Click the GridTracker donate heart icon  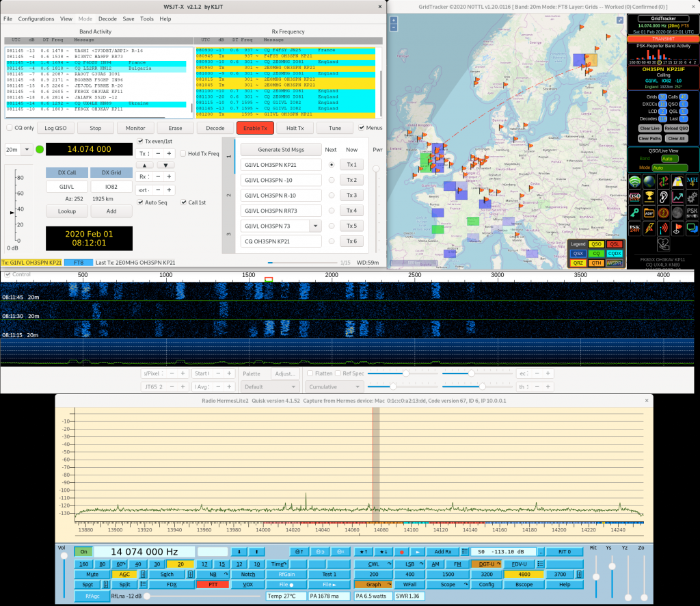point(663,243)
